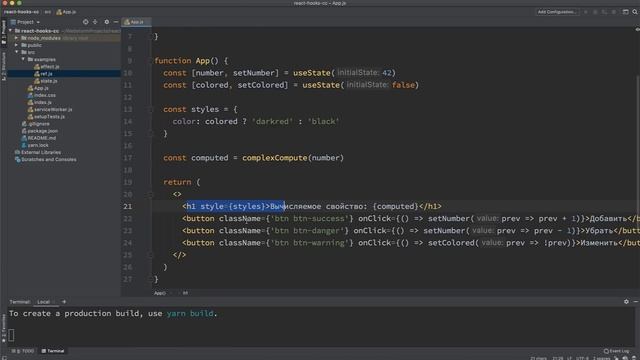Click the fold marker at line 20
Image resolution: width=640 pixels, height=360 pixels.
[x=150, y=194]
